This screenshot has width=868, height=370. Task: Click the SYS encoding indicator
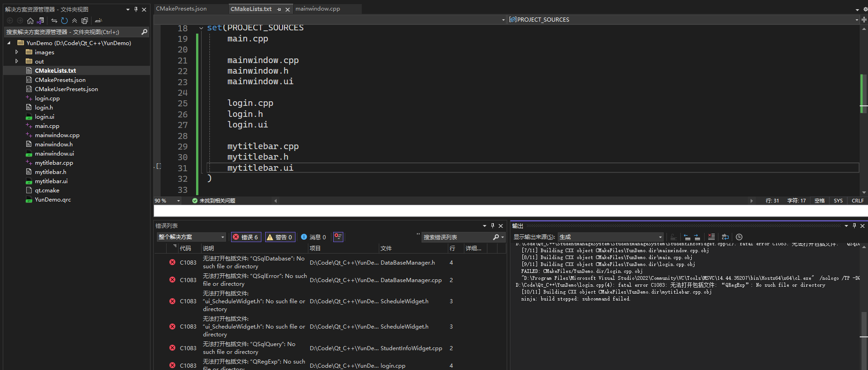click(x=838, y=201)
